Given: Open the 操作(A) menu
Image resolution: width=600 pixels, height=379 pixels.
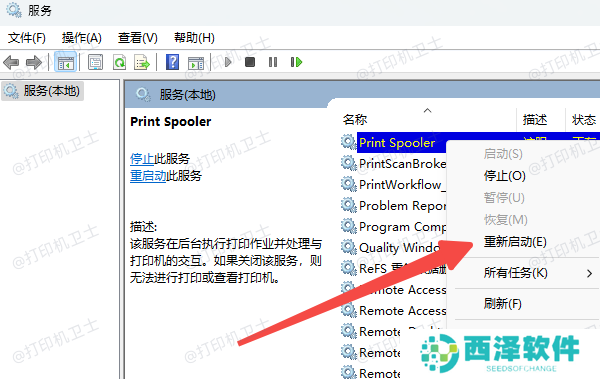Looking at the screenshot, I should tap(82, 38).
